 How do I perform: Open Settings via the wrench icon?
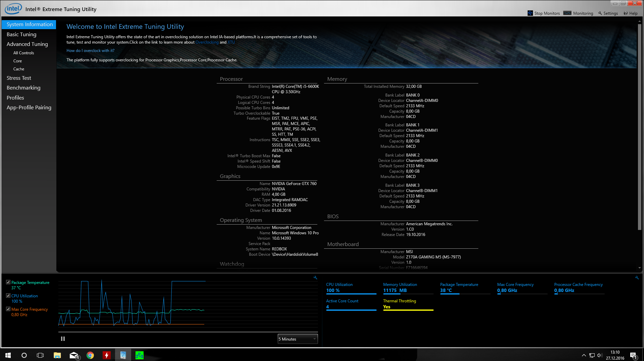tap(608, 13)
